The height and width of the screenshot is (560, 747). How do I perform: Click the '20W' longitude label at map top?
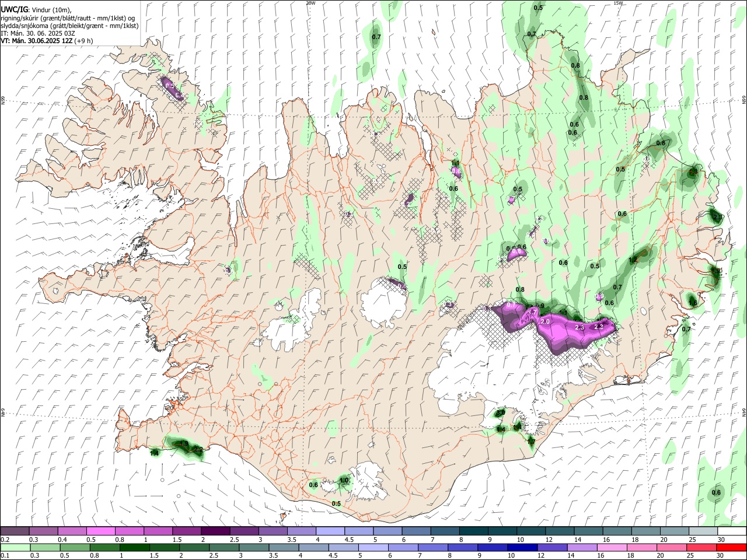click(310, 3)
